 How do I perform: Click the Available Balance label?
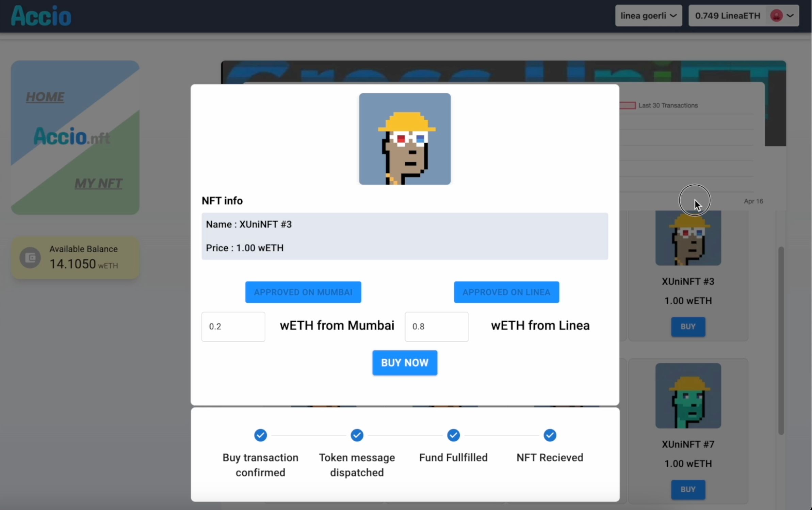click(84, 249)
